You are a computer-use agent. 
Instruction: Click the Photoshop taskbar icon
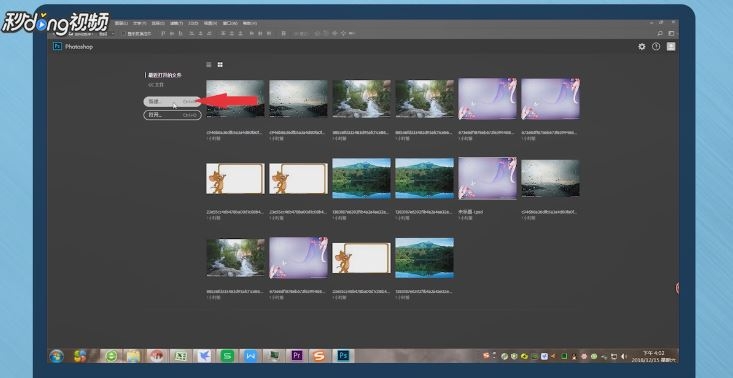tap(343, 356)
